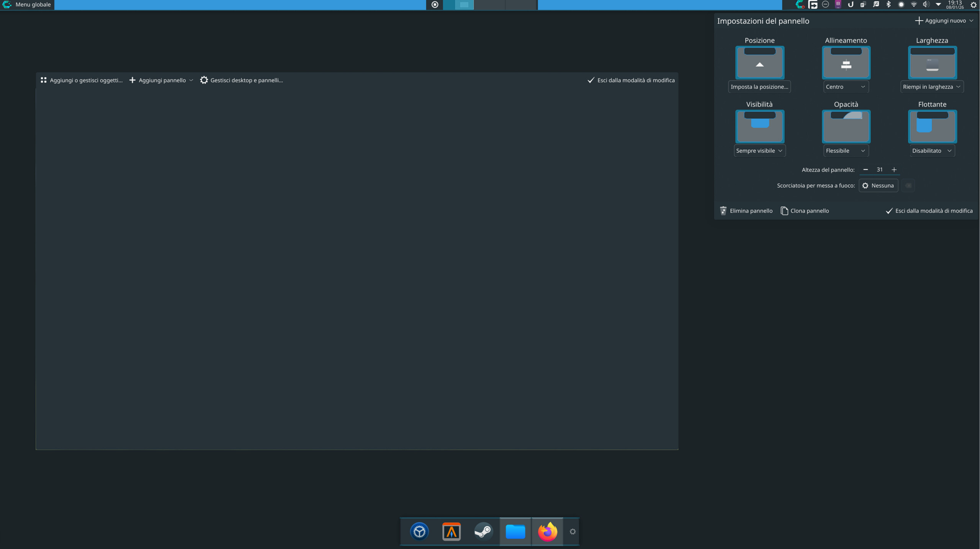
Task: Open the Centro alignment dropdown
Action: point(846,87)
